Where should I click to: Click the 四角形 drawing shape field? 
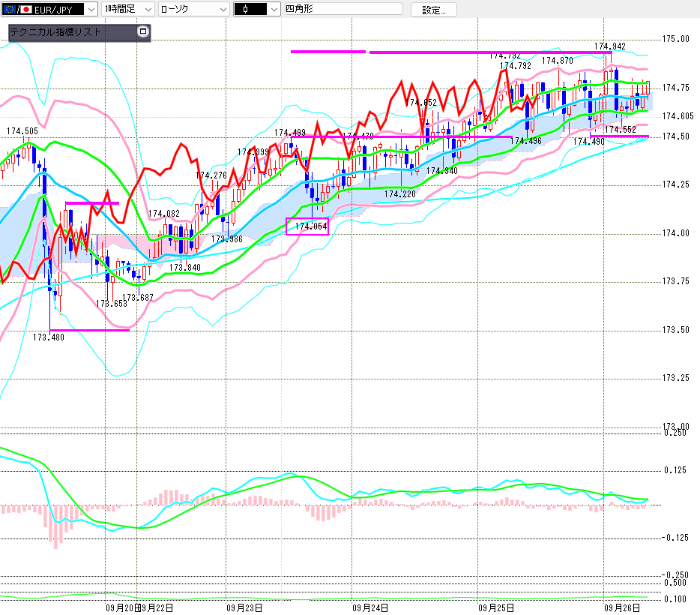coord(342,10)
